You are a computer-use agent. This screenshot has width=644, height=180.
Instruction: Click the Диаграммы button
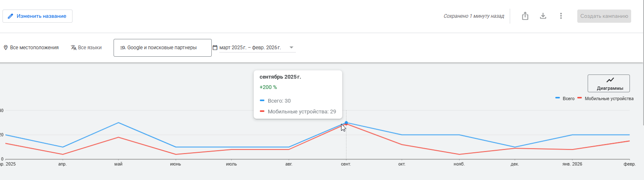[x=608, y=84]
